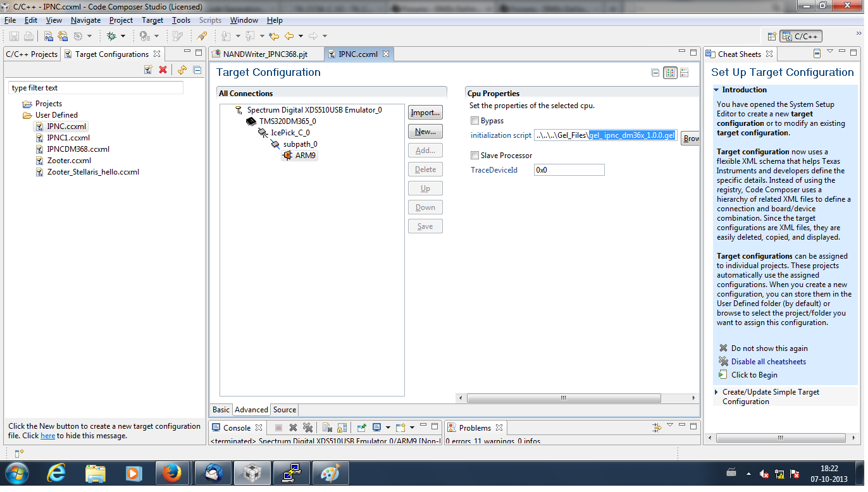
Task: Open the Cheat Sheets view menu triangle
Action: coord(831,51)
